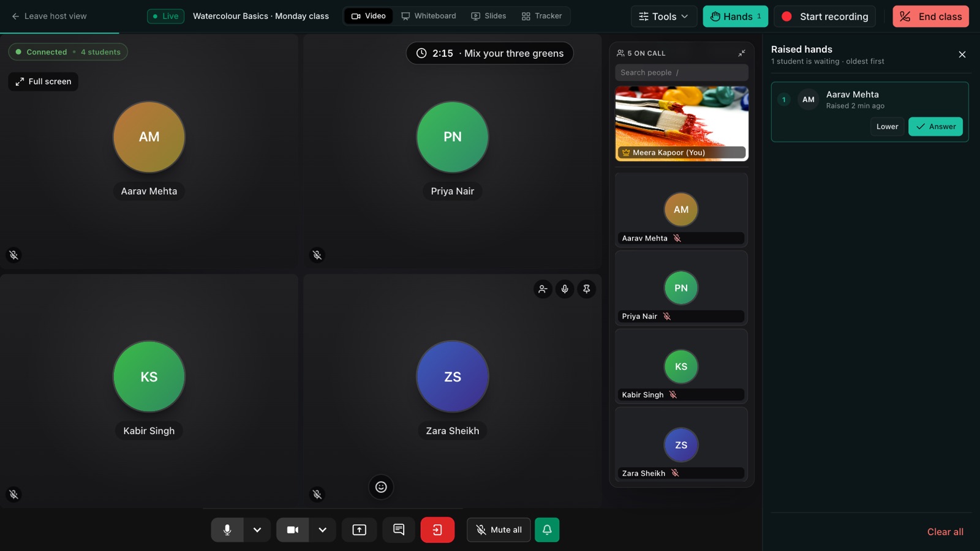The height and width of the screenshot is (551, 980).
Task: Click Priya Nair's muted icon in call list
Action: 667,317
